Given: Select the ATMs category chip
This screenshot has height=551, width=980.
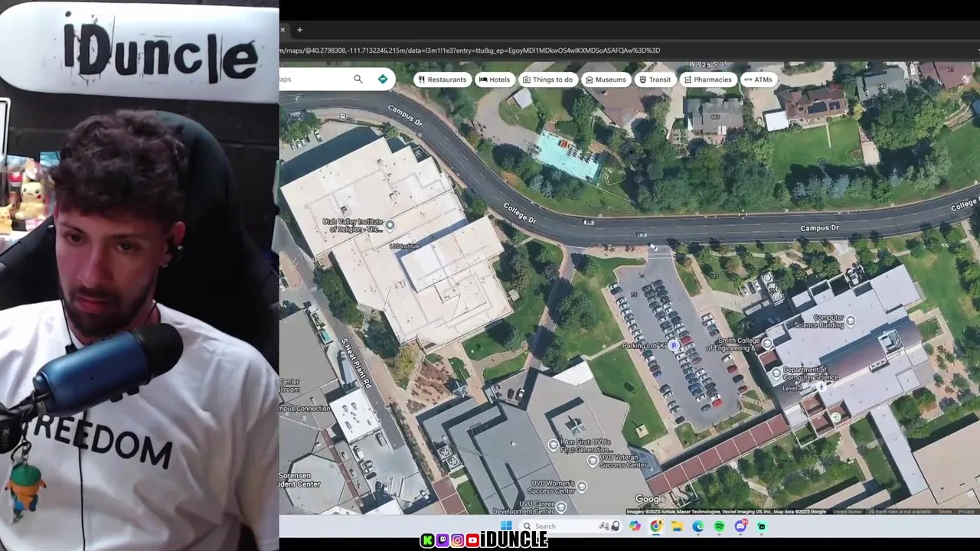Looking at the screenshot, I should pyautogui.click(x=758, y=80).
